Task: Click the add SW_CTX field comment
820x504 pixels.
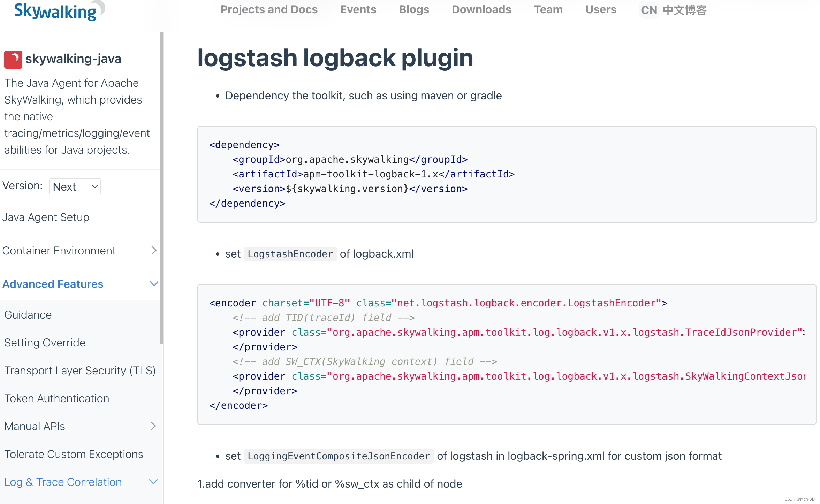Action: pos(365,361)
